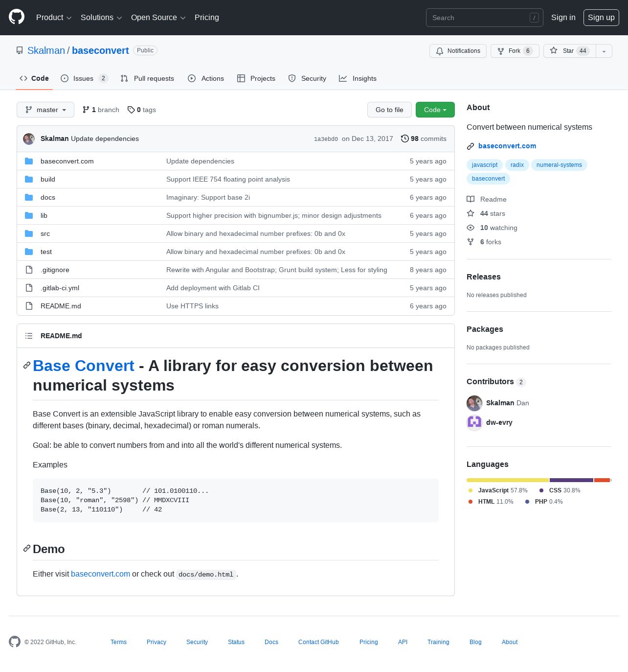Expand the Product menu
This screenshot has height=672, width=628.
point(54,18)
